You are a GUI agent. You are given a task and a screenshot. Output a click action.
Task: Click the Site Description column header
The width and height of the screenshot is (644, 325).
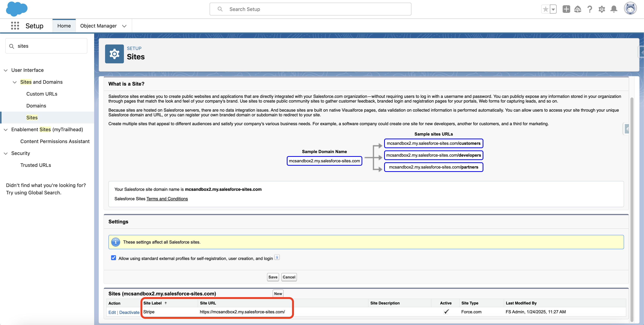385,303
